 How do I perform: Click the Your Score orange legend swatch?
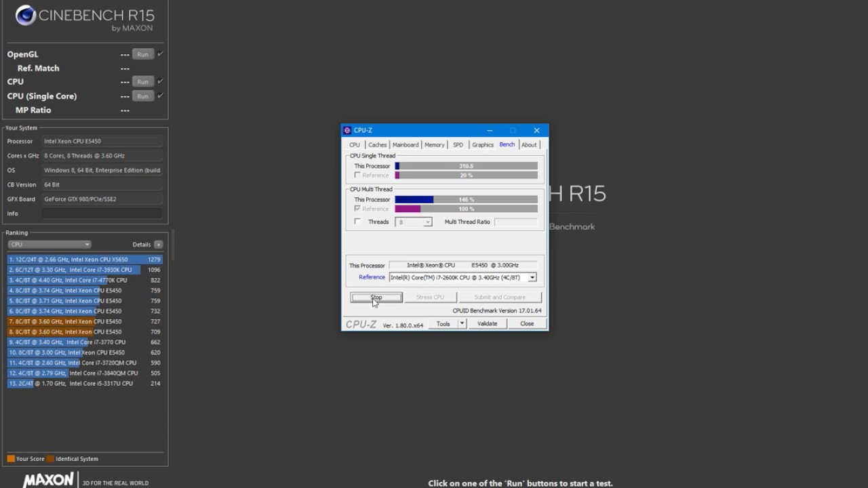pos(11,459)
